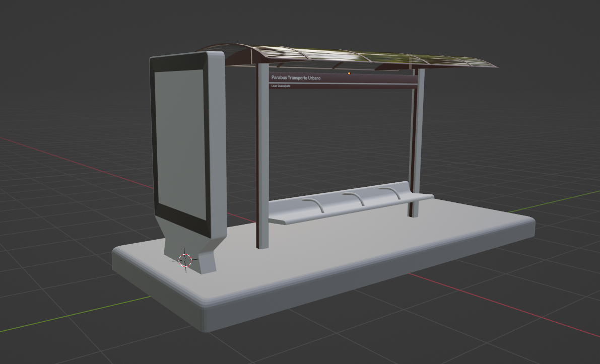
Task: Click the "Leon Guanajuato" small sign text
Action: tap(281, 86)
